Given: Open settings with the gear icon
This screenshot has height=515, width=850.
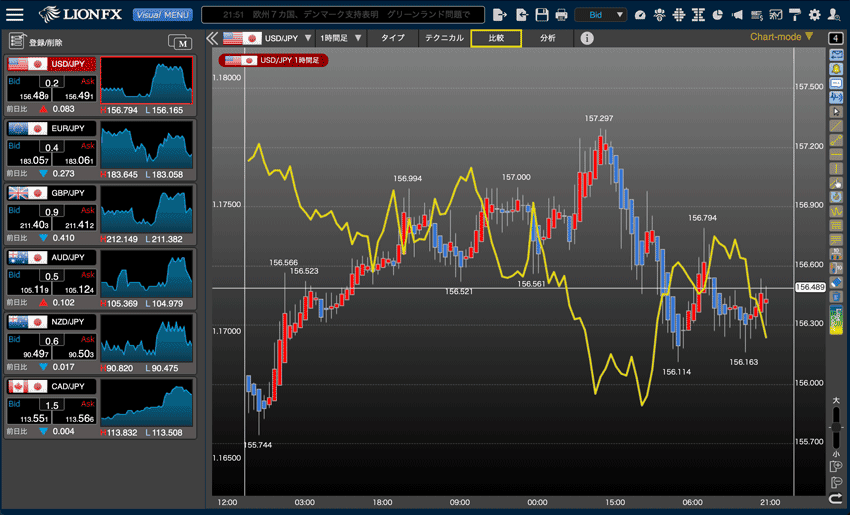Looking at the screenshot, I should coord(814,15).
